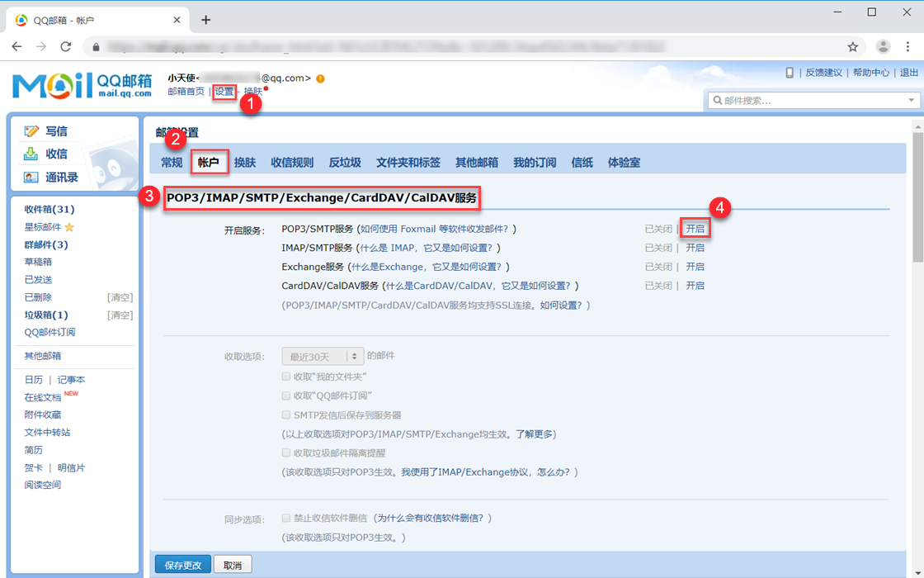Open the 已发送 folder

[x=38, y=280]
